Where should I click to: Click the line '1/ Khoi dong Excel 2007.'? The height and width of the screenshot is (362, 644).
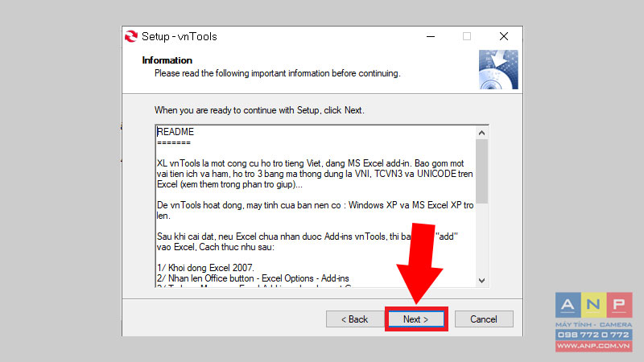(206, 268)
